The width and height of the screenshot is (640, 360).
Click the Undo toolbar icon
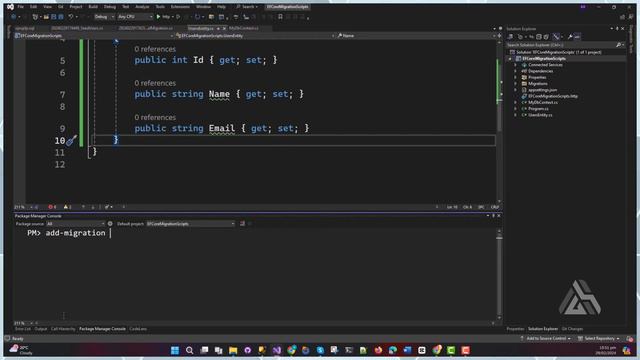[x=71, y=17]
